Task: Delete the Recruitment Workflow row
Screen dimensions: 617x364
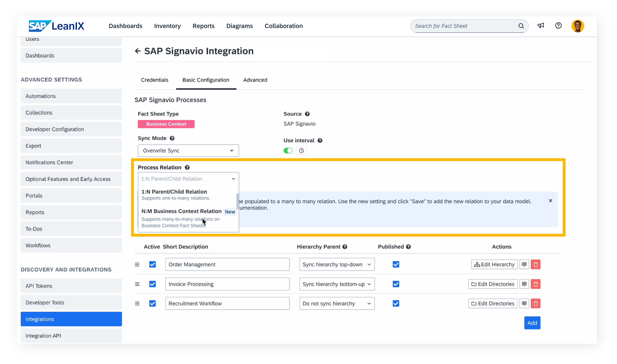Action: coord(536,303)
